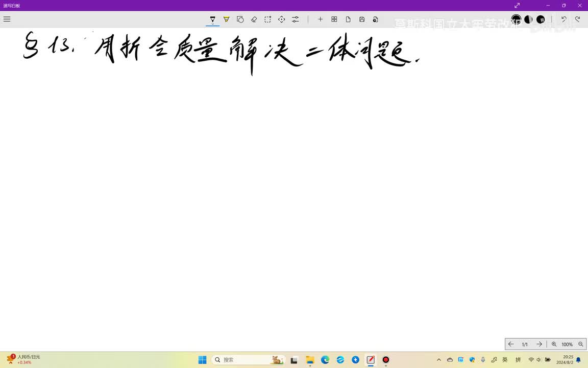Image resolution: width=588 pixels, height=368 pixels.
Task: Open the Windows Start menu
Action: pyautogui.click(x=203, y=360)
